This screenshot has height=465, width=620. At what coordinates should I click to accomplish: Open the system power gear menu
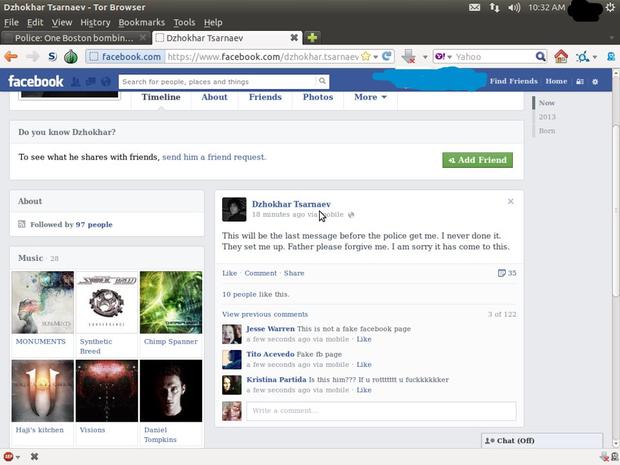tap(610, 7)
